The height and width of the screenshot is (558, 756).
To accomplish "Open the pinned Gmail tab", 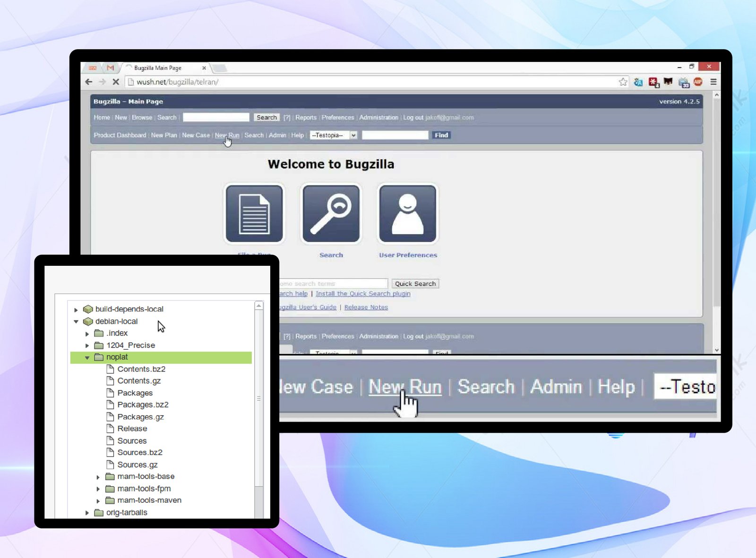I will point(110,68).
